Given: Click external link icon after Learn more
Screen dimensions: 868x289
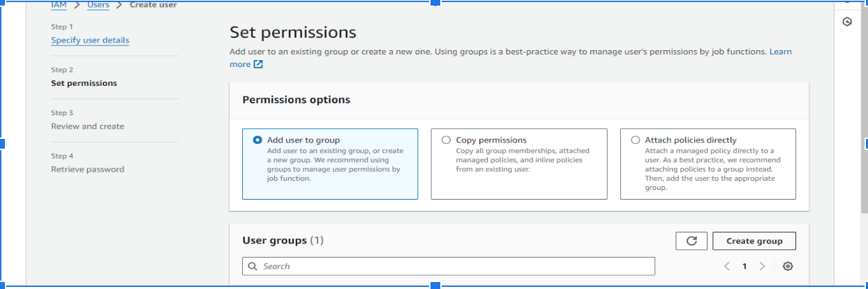Looking at the screenshot, I should (x=258, y=64).
